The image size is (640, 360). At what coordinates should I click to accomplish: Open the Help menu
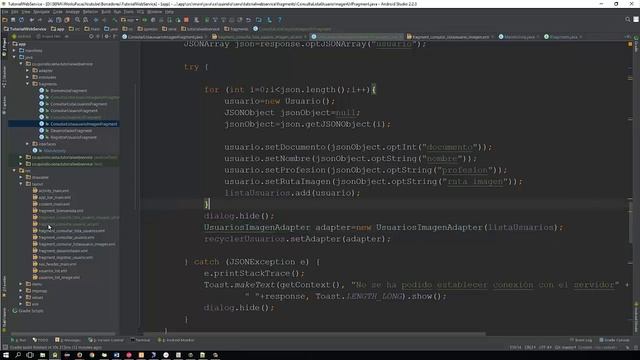tap(169, 12)
